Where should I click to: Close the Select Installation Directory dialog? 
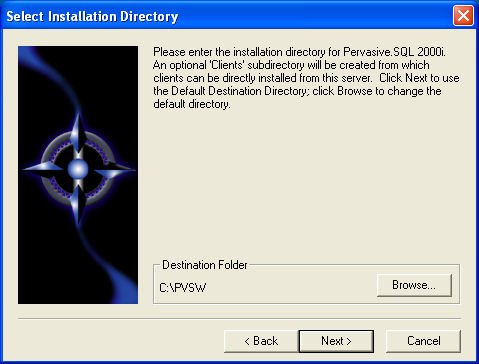coord(463,15)
